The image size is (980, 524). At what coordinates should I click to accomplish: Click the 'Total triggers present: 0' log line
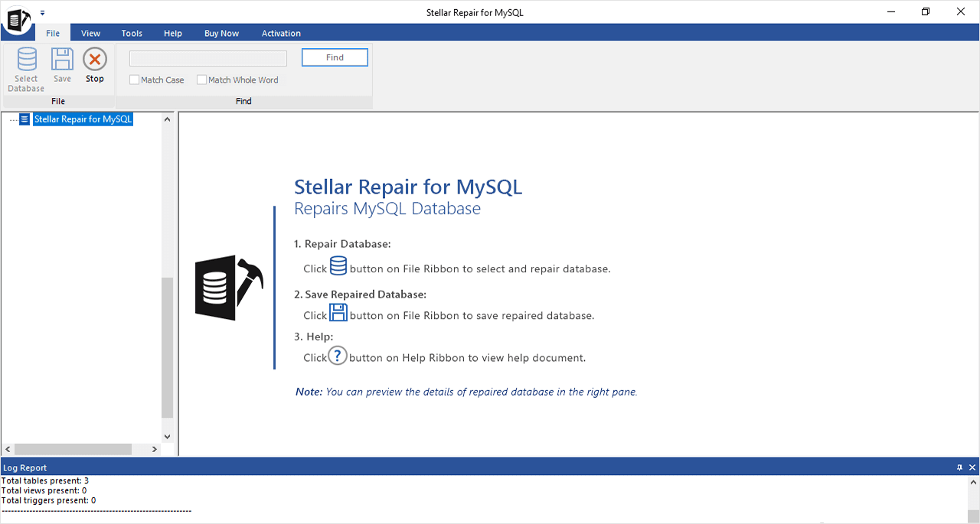pyautogui.click(x=49, y=500)
